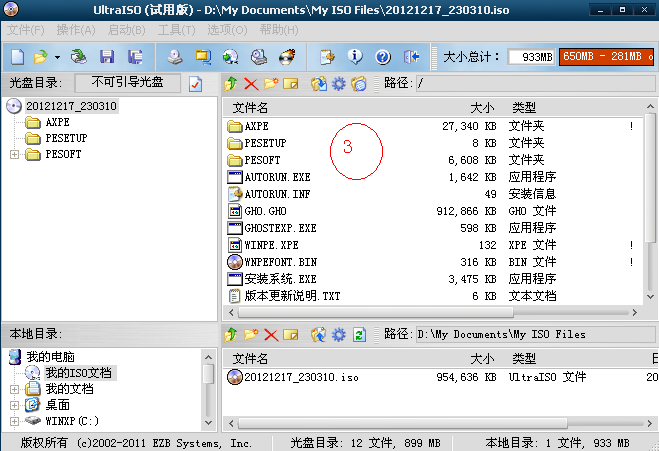Viewport: 659px width, 451px height.
Task: Create new folder in local directory pane
Action: coord(251,335)
